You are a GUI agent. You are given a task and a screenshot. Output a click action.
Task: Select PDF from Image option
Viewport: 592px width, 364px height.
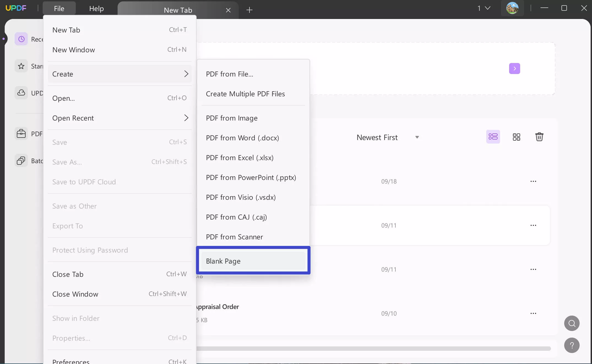253,118
